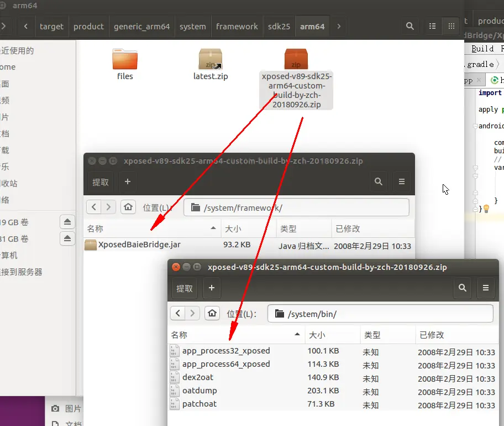Viewport: 504px width, 426px height.
Task: Go forward in the /system/framework archive window
Action: click(x=108, y=207)
